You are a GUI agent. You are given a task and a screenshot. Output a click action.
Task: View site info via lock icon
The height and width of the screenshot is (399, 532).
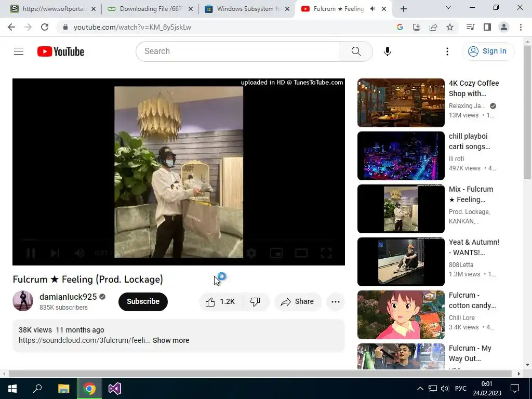point(65,27)
